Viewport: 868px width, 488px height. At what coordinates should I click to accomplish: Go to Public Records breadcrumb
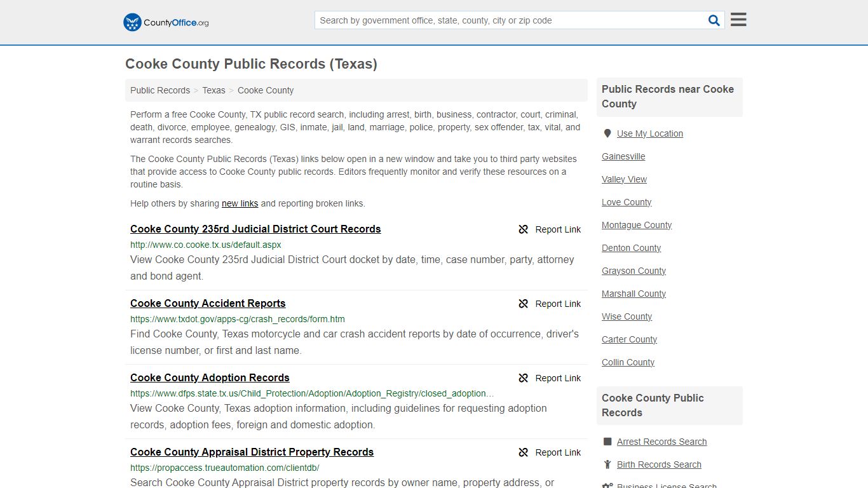[160, 90]
